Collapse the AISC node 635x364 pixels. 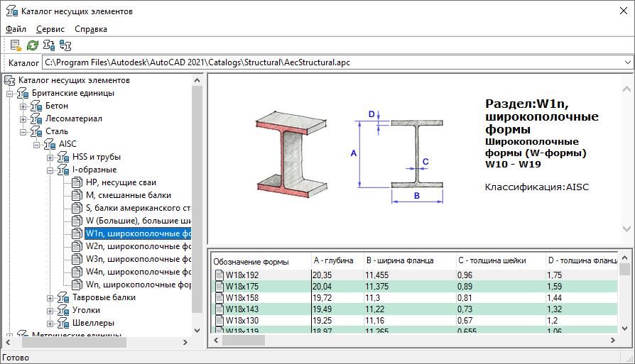tap(37, 145)
